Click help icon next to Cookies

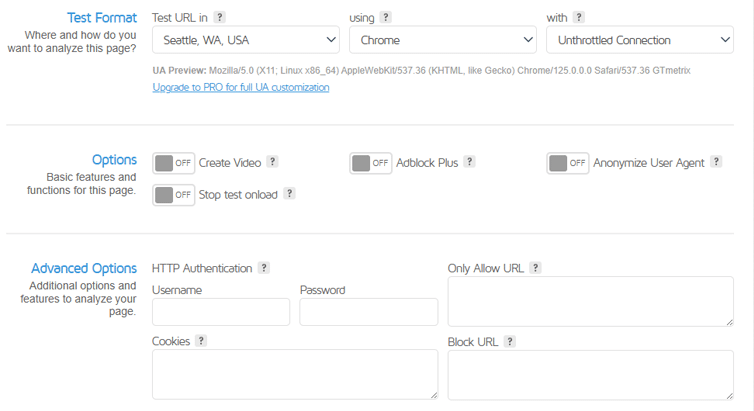[201, 341]
